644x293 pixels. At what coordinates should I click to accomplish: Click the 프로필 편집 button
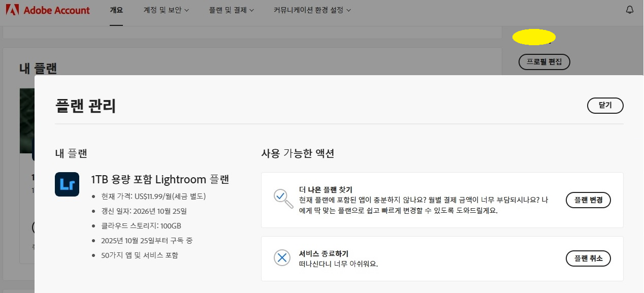coord(544,62)
